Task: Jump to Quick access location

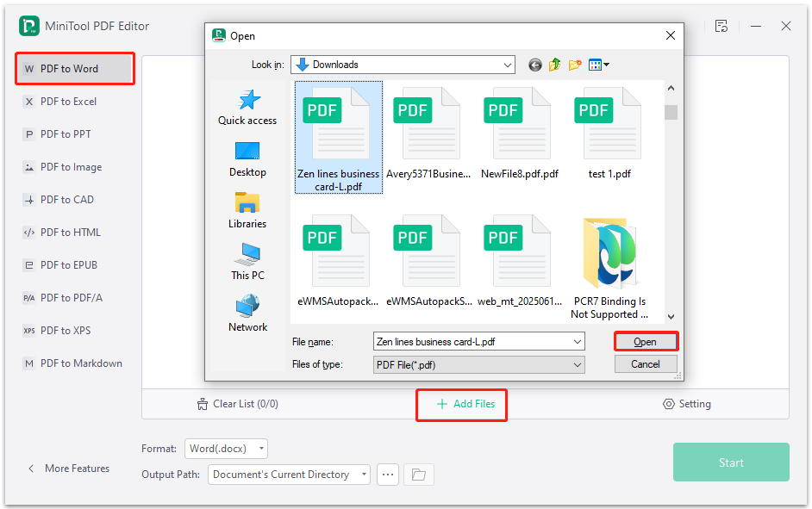Action: 247,108
